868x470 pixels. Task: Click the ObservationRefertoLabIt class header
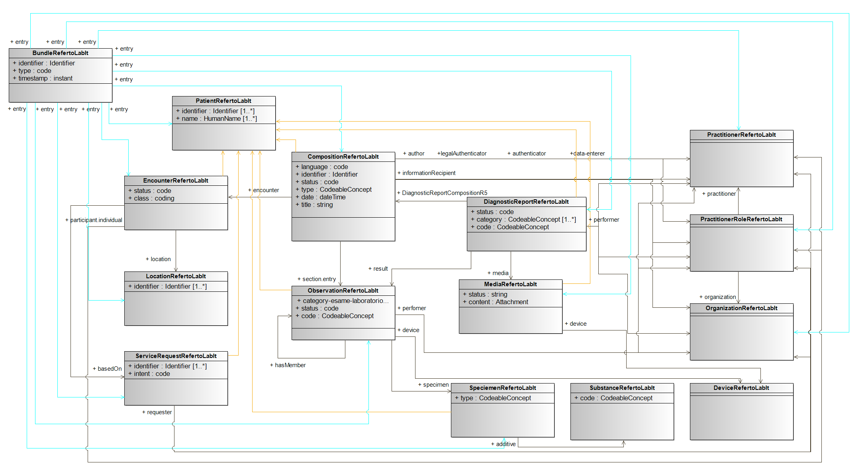(x=343, y=291)
